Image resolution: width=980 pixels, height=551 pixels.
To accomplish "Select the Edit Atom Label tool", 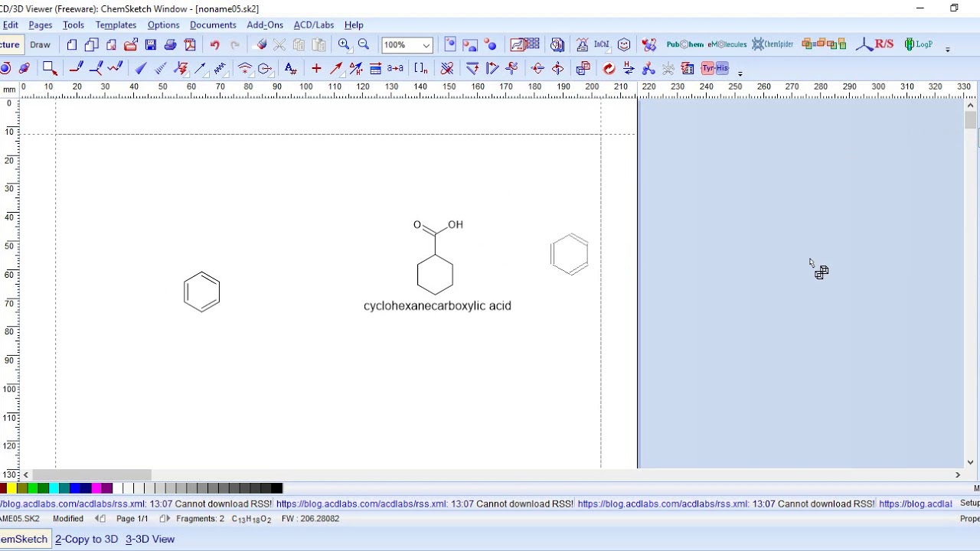I will [291, 68].
